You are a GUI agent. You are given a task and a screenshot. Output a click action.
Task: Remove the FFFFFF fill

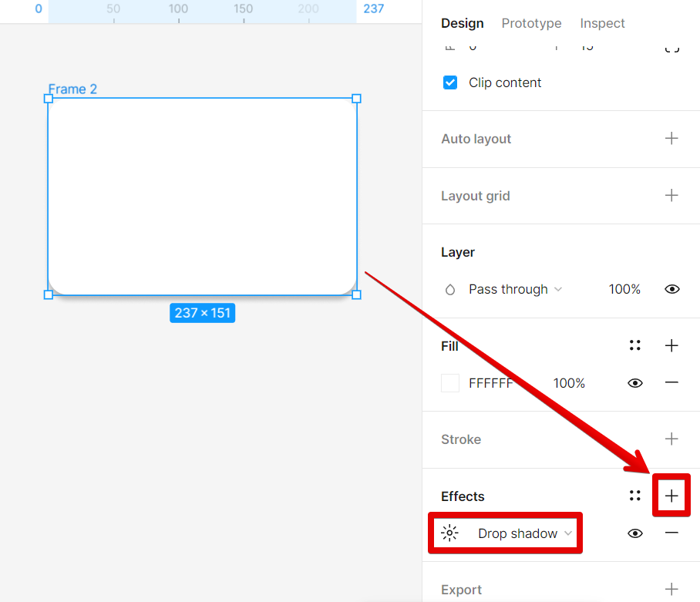[x=671, y=383]
